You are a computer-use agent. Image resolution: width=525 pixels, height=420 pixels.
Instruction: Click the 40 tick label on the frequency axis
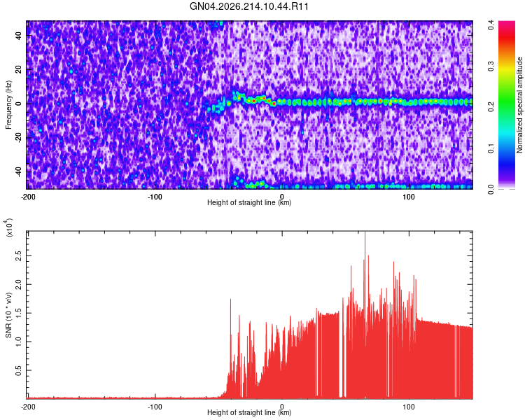18,36
